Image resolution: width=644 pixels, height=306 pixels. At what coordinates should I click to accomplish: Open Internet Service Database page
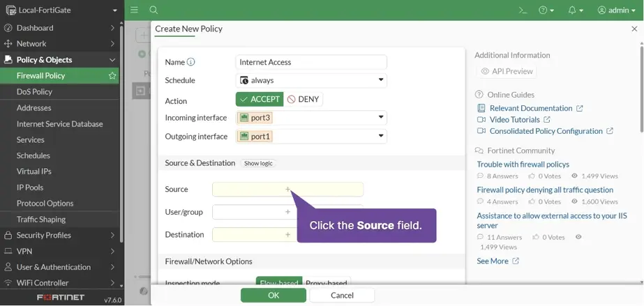coord(59,124)
